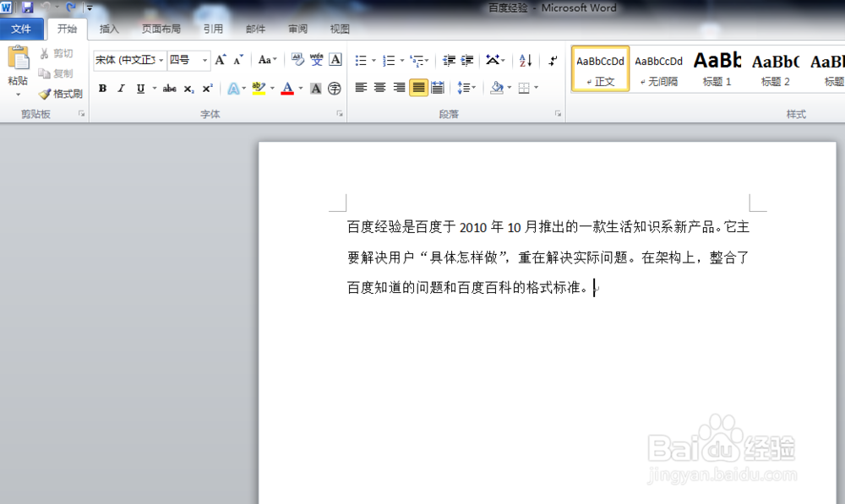This screenshot has width=845, height=504.
Task: Toggle Superscript formatting
Action: pos(208,89)
